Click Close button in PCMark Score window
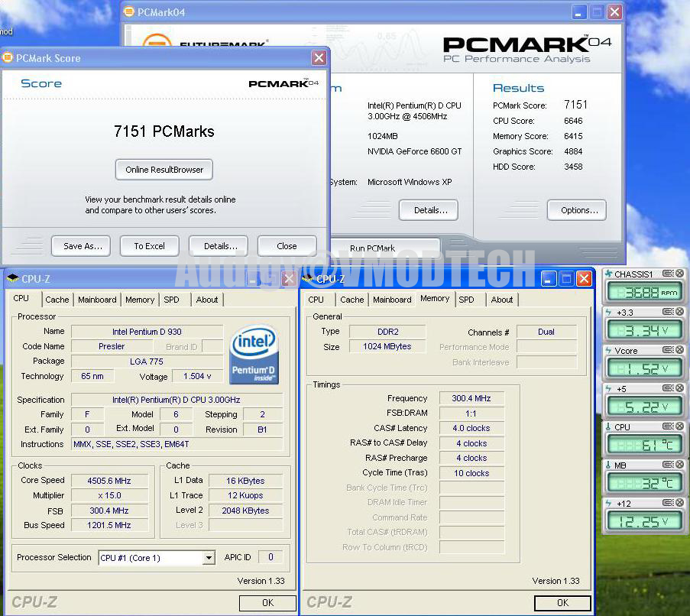Image resolution: width=690 pixels, height=616 pixels. 287,246
